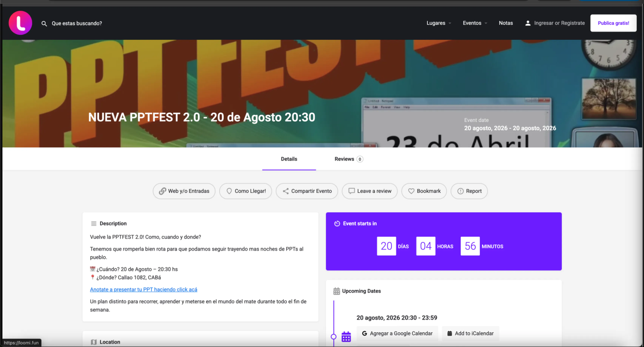Click the link icon in Web y/o Entradas

(163, 191)
